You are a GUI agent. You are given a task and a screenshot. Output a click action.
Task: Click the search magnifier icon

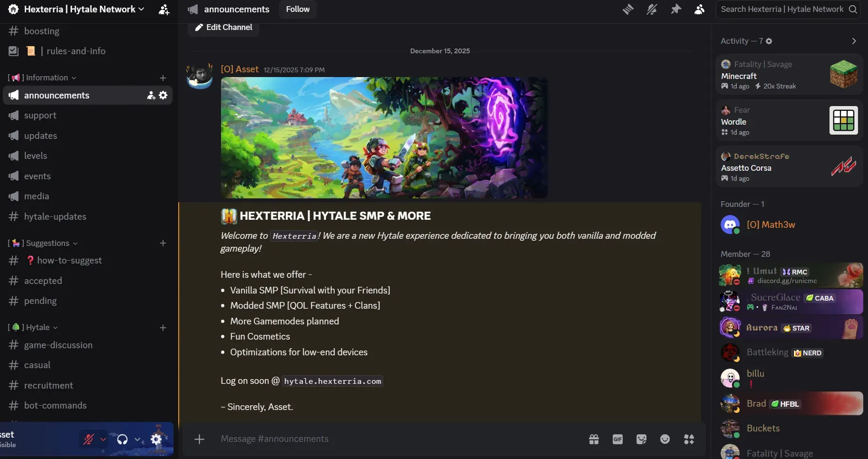click(x=853, y=10)
